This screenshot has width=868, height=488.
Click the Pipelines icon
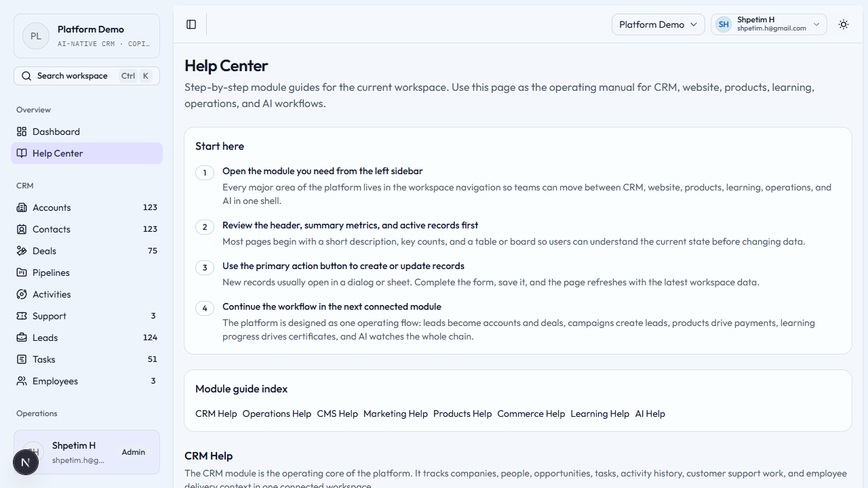pos(22,272)
